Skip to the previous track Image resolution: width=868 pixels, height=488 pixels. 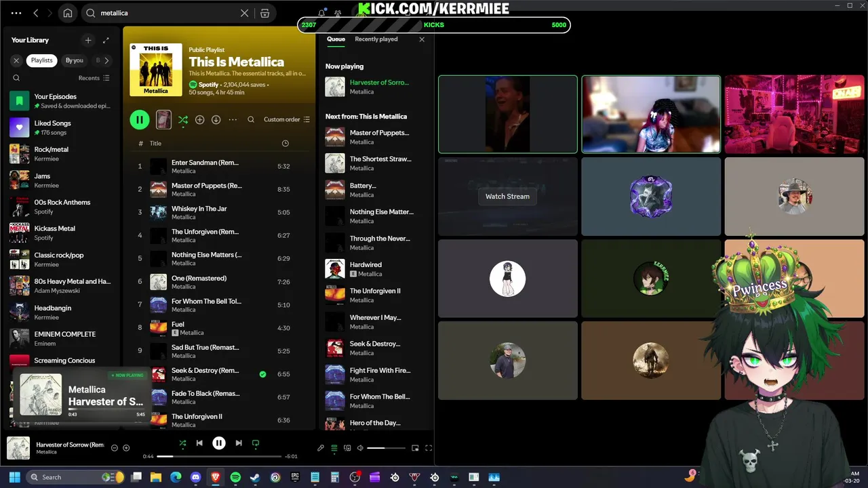click(x=199, y=443)
